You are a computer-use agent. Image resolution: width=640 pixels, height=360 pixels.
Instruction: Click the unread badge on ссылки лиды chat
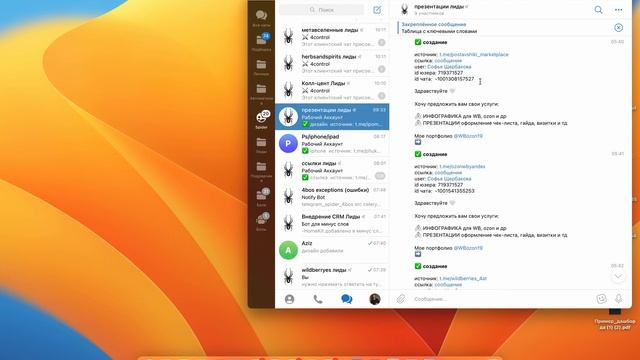click(x=380, y=176)
